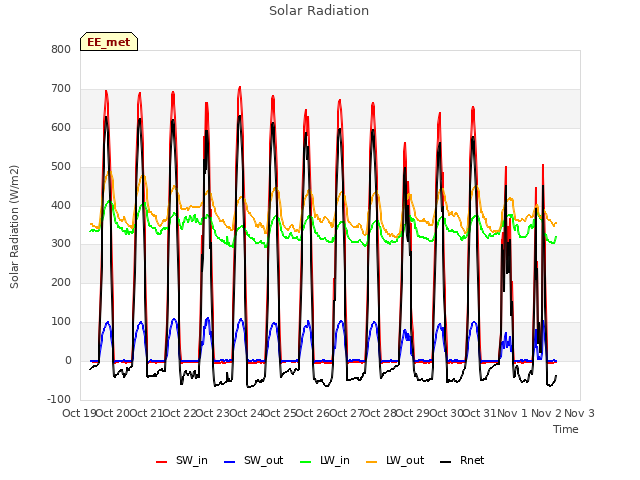Click the 0 y-axis tick label
The height and width of the screenshot is (480, 640).
pos(68,360)
